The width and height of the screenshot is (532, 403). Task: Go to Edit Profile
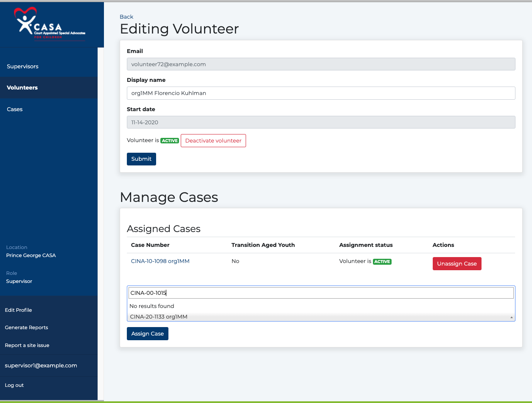click(x=18, y=310)
